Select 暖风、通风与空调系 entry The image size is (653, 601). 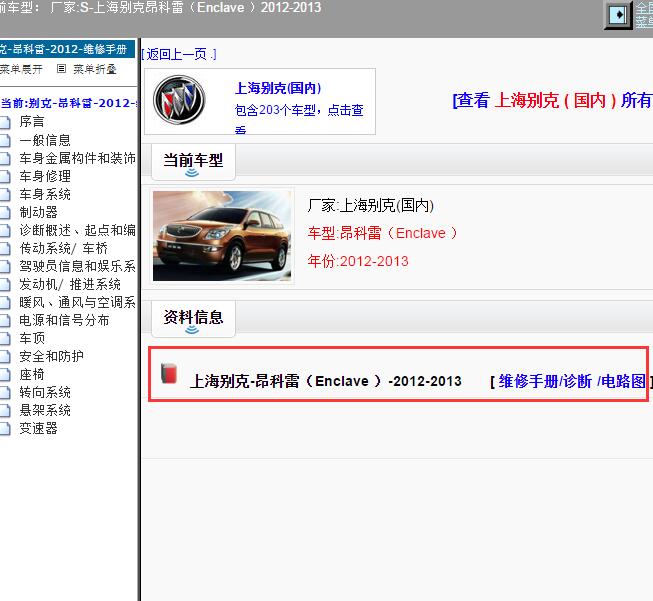click(77, 302)
